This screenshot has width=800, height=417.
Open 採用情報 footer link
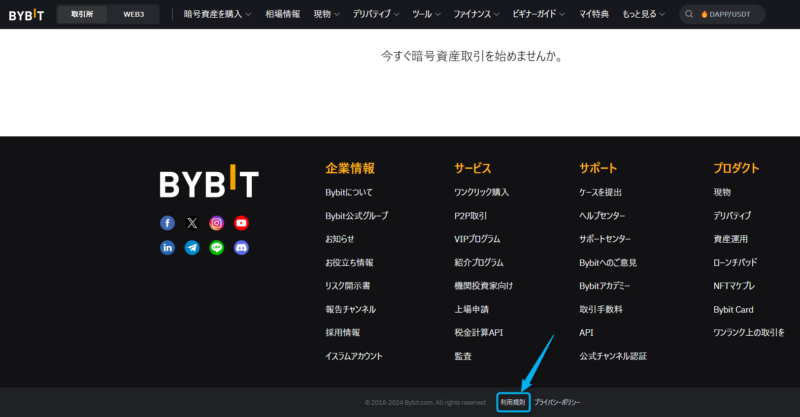[x=343, y=333]
